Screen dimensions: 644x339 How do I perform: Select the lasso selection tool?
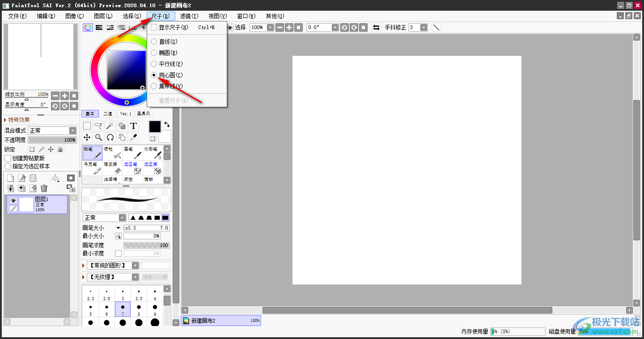pos(99,126)
